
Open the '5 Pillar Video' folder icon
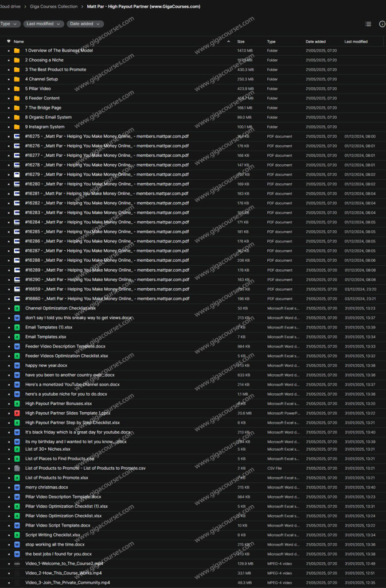coord(17,88)
